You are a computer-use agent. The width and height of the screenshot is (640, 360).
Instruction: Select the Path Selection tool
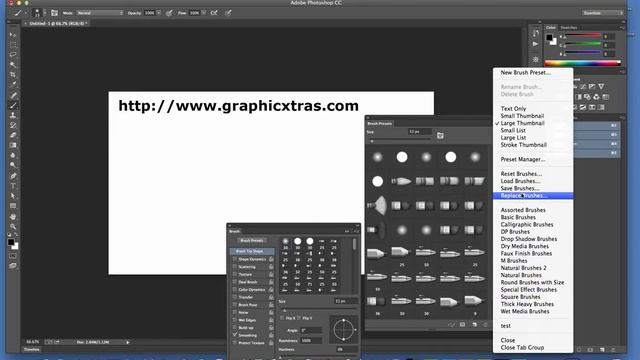[x=13, y=196]
